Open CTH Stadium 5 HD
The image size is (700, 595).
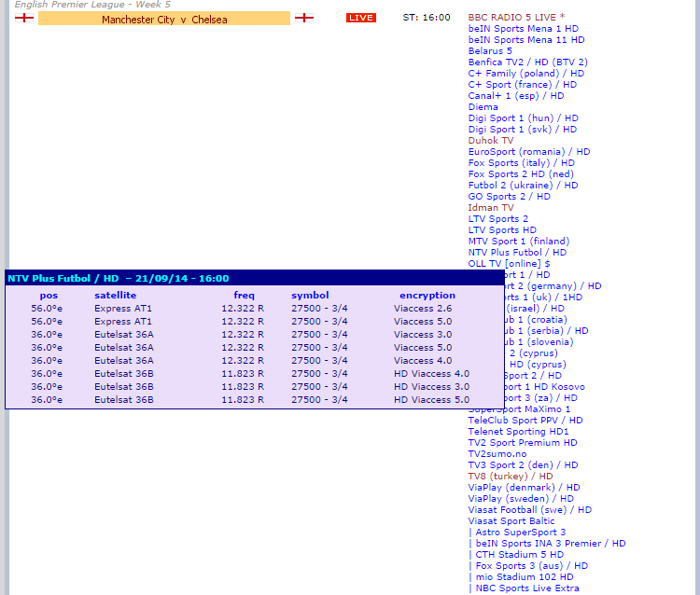[x=520, y=554]
